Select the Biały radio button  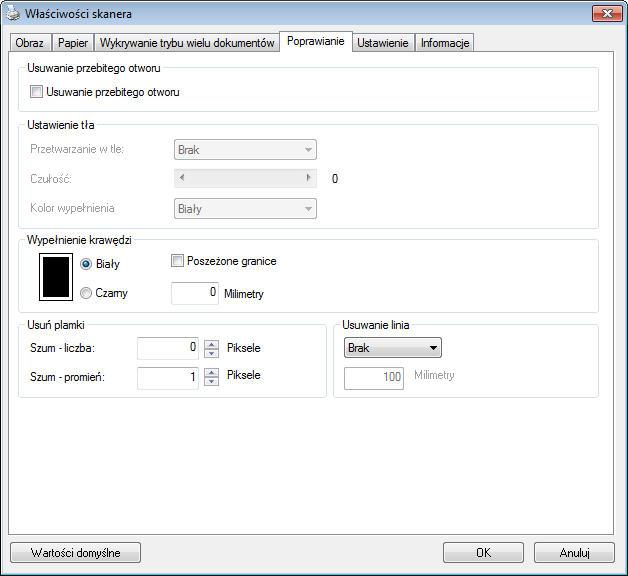pos(86,264)
